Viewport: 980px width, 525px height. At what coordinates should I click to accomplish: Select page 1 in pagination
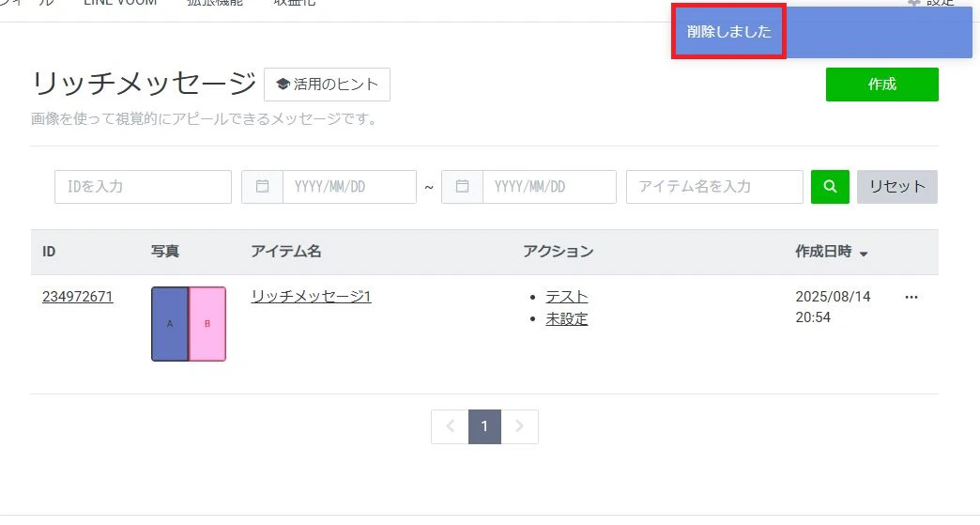[x=484, y=427]
